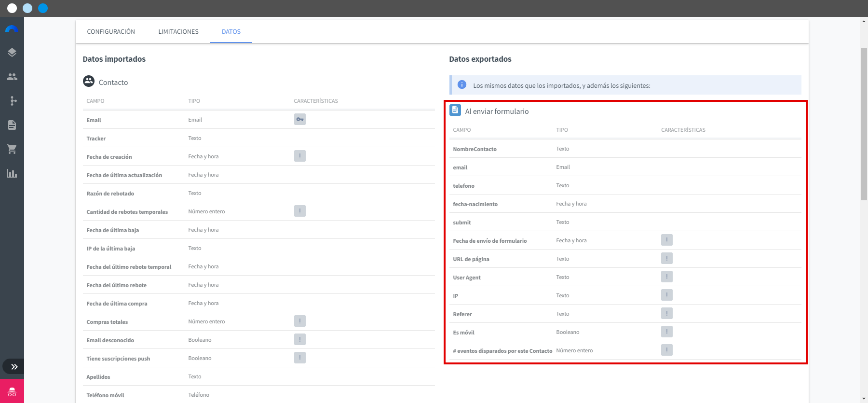Click the 'Fecha del último rebote' field

tap(116, 285)
